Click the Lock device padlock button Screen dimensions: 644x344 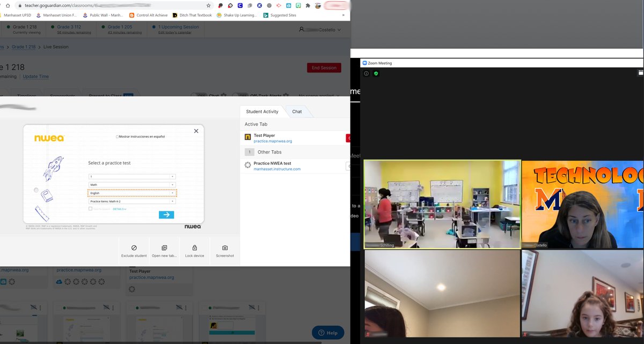[194, 251]
